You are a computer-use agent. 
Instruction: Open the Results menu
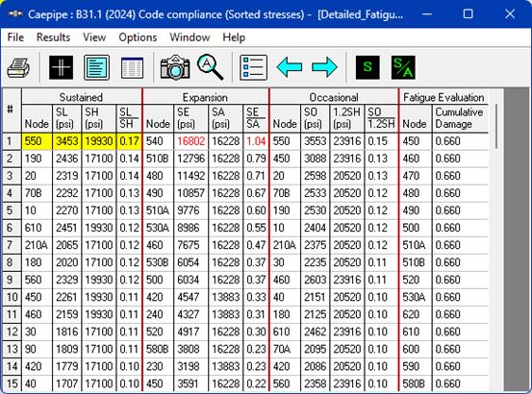click(53, 37)
